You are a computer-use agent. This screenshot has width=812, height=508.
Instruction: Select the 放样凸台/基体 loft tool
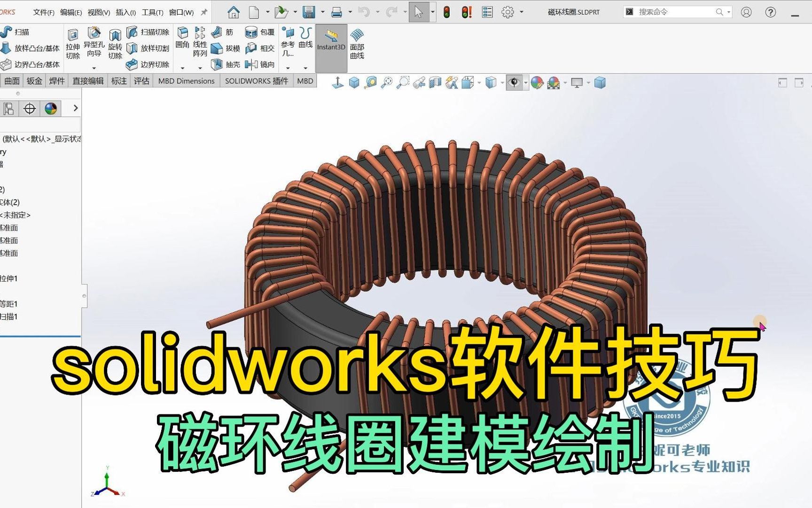[x=30, y=48]
